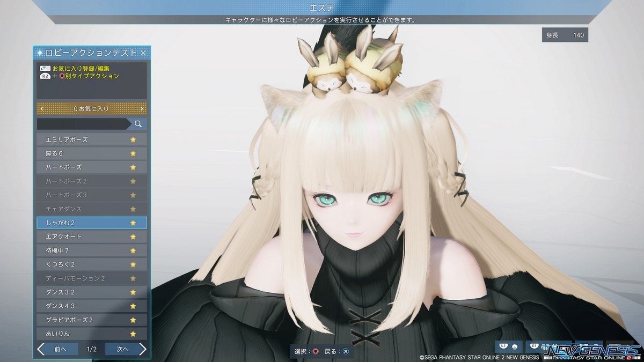Close the ロビーアクションテスト panel
Screen dimensions: 644x362
143,53
